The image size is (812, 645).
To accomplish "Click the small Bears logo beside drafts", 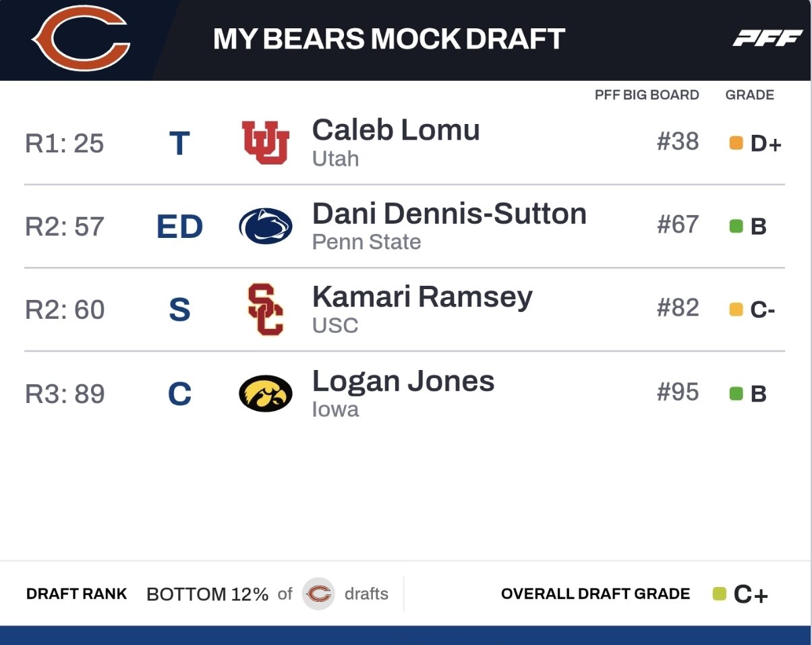I will click(x=318, y=594).
